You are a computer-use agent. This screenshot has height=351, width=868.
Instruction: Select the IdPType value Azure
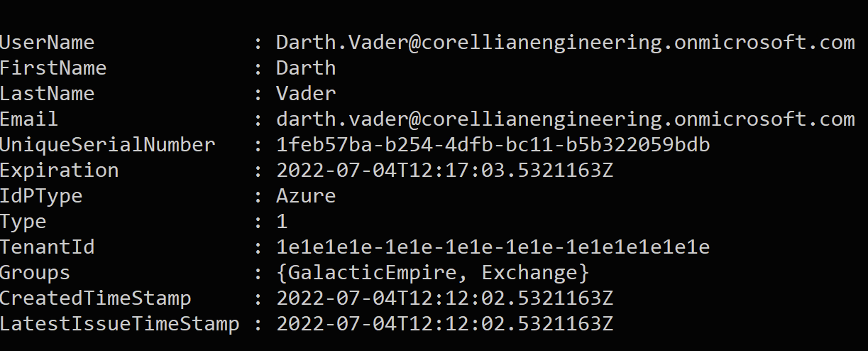[306, 196]
